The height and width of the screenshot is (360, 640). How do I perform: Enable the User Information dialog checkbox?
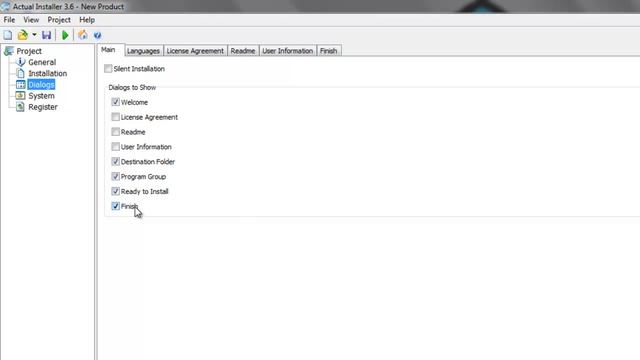pos(116,147)
